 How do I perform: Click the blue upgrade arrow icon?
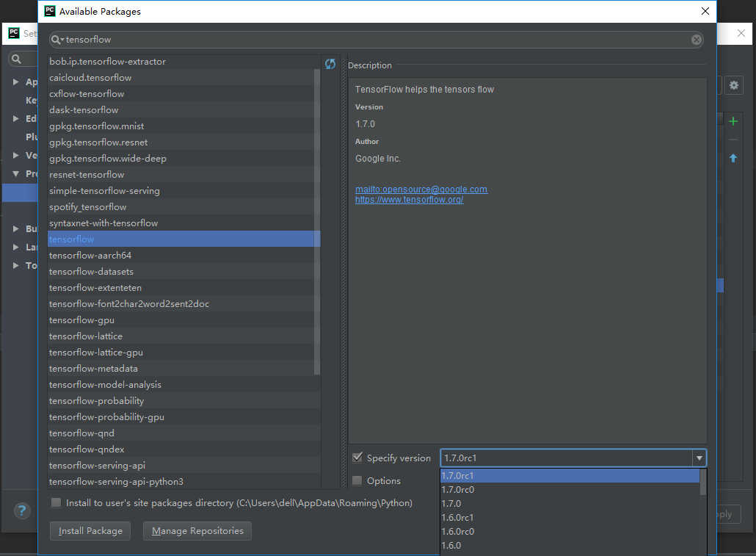733,158
